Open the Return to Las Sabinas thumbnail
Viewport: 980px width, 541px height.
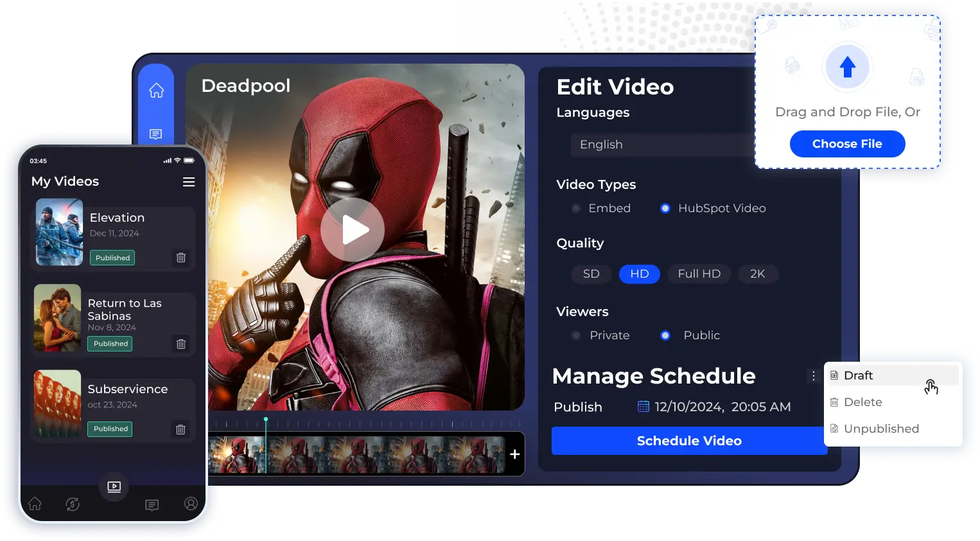click(x=57, y=318)
